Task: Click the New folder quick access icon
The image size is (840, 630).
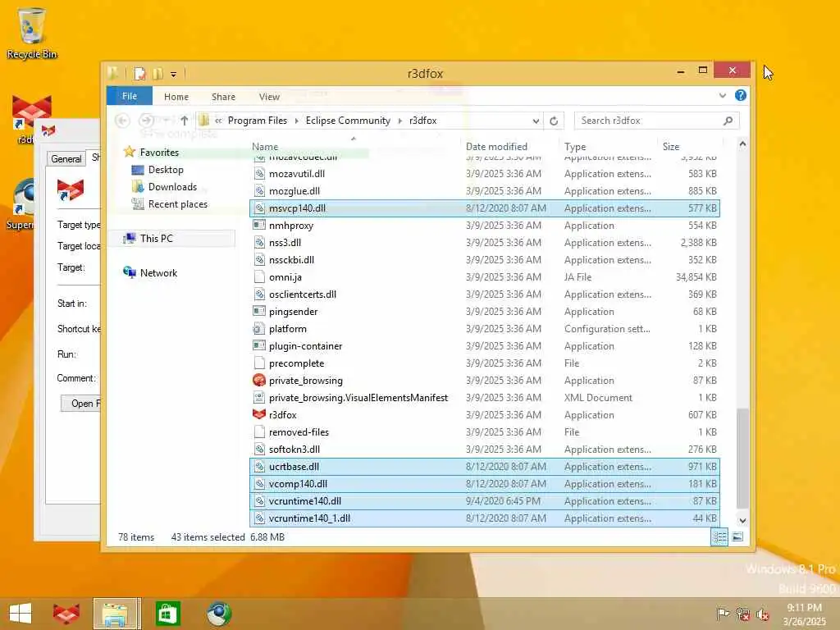Action: pos(157,73)
